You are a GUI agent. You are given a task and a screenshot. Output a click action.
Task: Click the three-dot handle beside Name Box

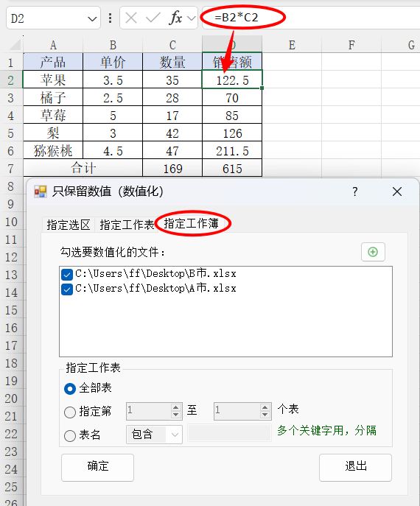click(x=110, y=18)
